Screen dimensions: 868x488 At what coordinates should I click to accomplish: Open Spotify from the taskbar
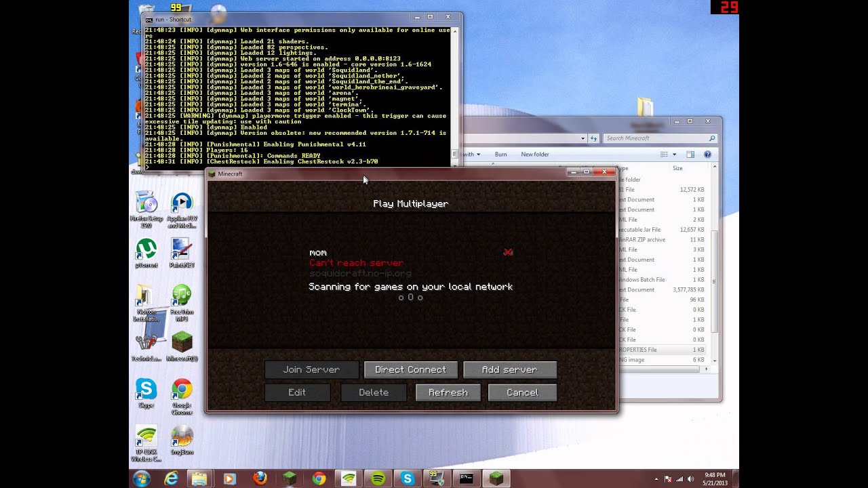pos(378,479)
